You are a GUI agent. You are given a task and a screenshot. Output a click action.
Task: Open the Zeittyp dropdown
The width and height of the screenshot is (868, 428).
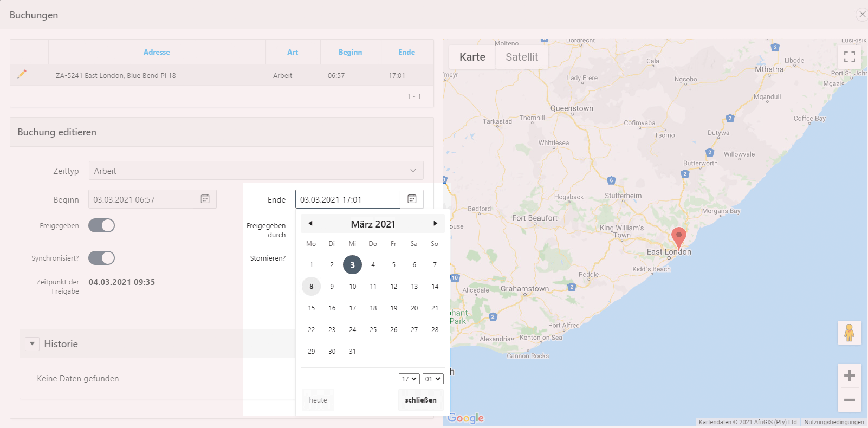256,171
